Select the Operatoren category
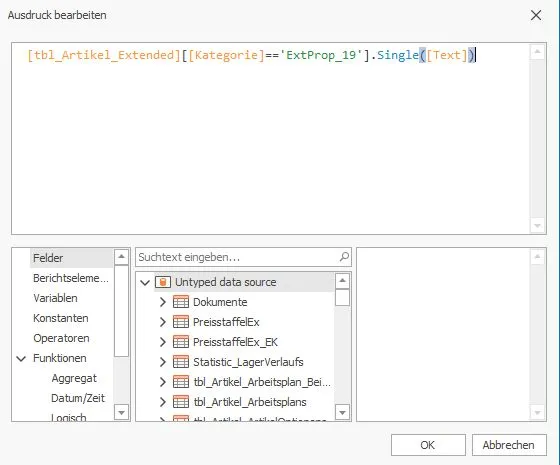The height and width of the screenshot is (465, 560). (61, 338)
